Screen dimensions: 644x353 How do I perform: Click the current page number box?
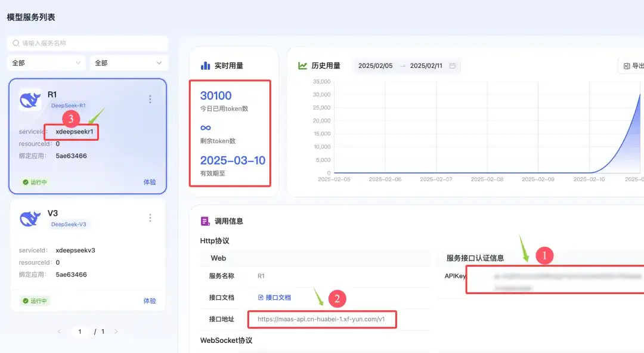[x=80, y=332]
